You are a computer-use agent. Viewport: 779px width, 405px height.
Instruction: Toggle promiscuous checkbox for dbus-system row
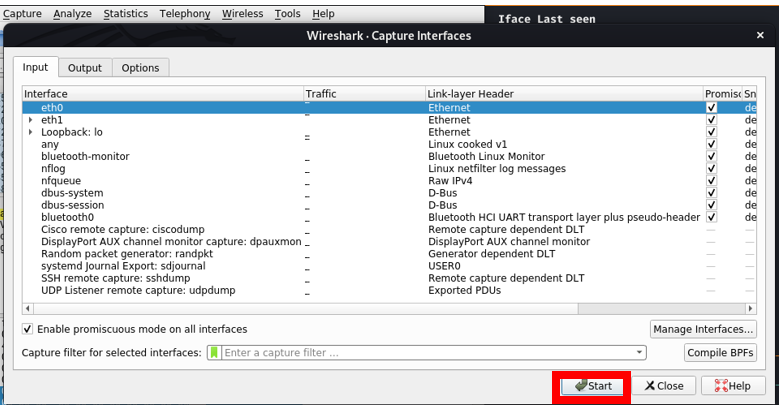point(711,193)
